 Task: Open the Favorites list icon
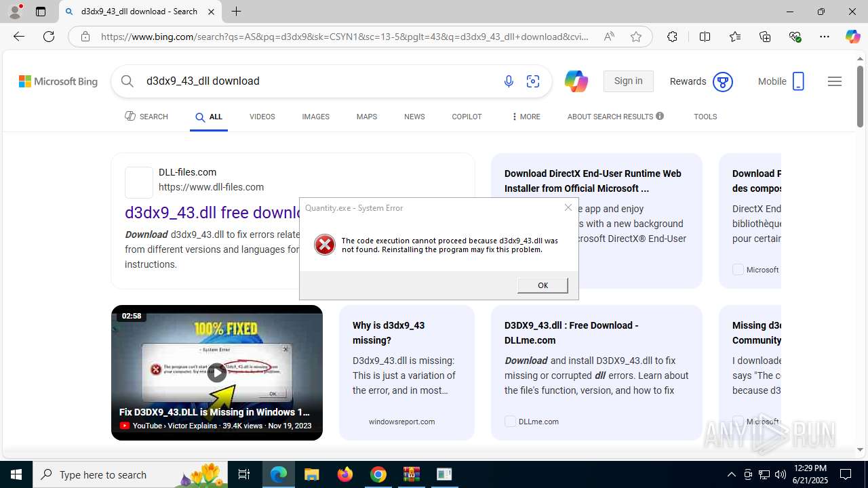click(x=735, y=37)
